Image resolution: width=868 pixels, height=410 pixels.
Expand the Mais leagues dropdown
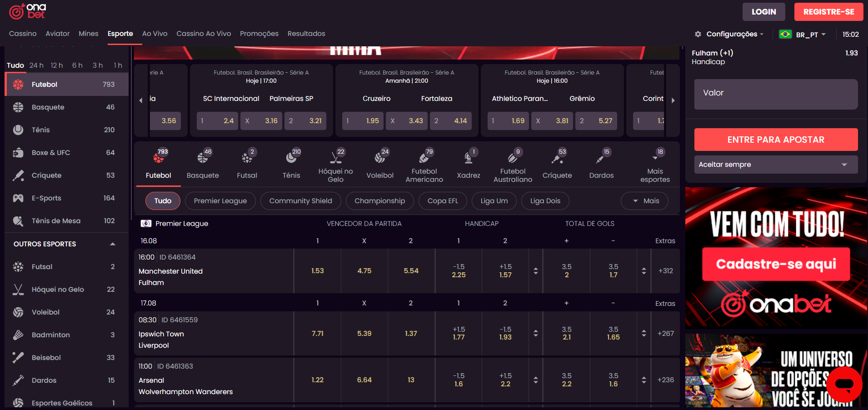[x=644, y=201]
